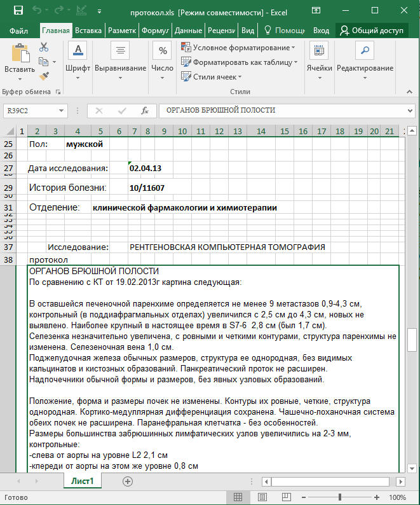This screenshot has width=420, height=505.
Task: Open the Вставка ribbon tab
Action: pyautogui.click(x=88, y=30)
